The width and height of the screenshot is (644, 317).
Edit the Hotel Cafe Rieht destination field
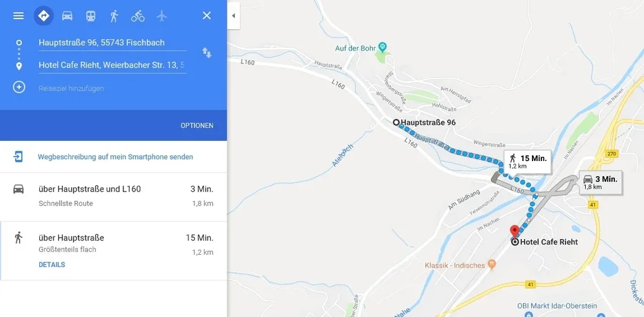tap(112, 65)
